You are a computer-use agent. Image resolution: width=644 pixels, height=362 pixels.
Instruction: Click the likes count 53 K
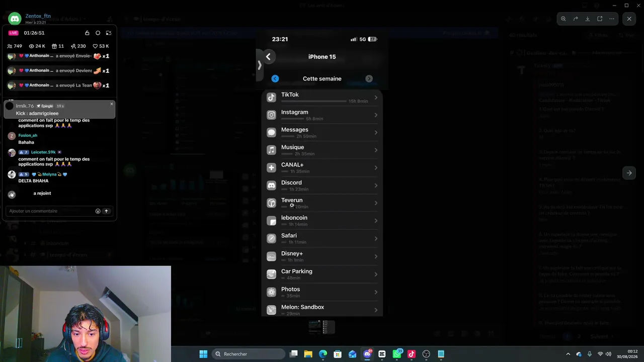click(101, 46)
